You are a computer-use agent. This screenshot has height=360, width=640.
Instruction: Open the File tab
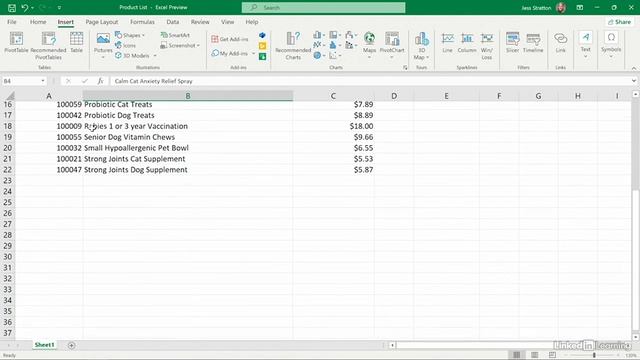12,22
